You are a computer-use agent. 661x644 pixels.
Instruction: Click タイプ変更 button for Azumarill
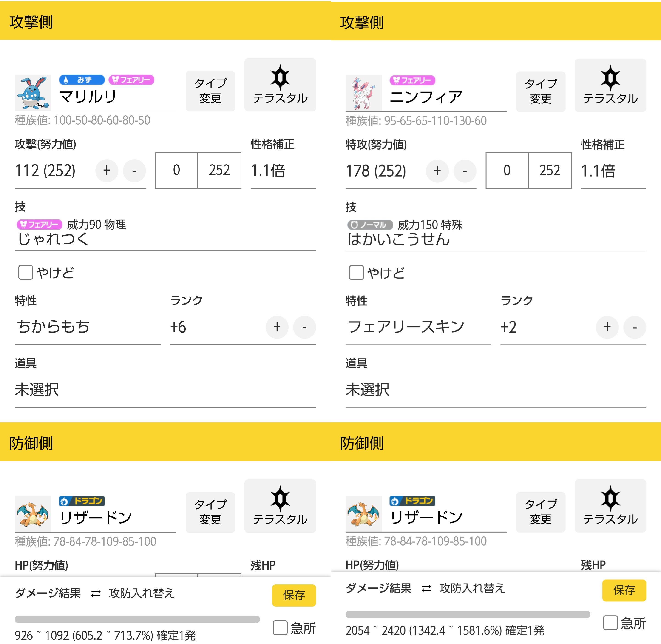[210, 91]
